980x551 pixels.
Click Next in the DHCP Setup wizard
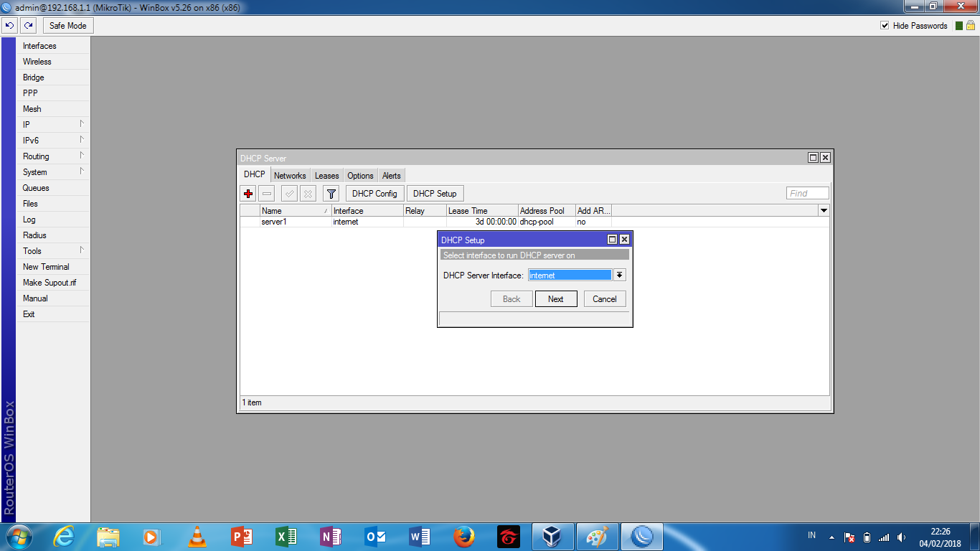555,298
